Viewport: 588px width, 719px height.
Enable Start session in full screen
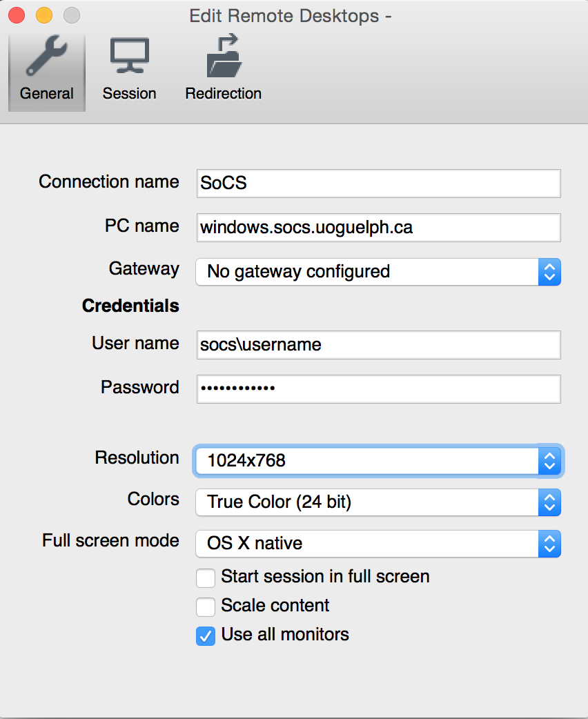pos(206,577)
